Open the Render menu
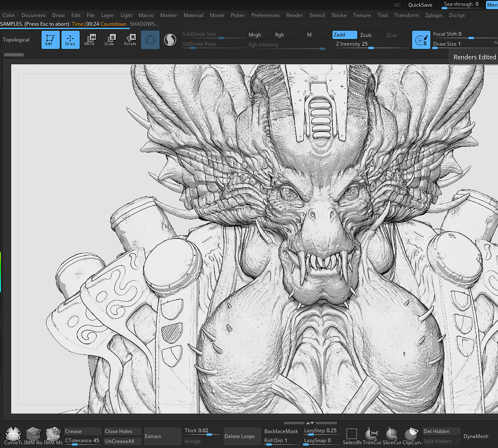This screenshot has height=448, width=498. 295,15
